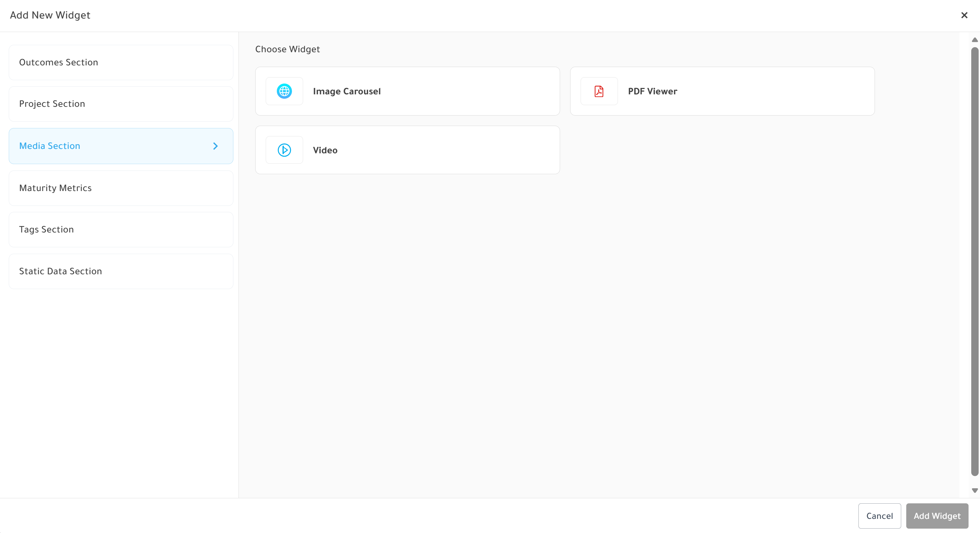The height and width of the screenshot is (533, 980).
Task: Open the Outcomes Section category
Action: point(121,62)
